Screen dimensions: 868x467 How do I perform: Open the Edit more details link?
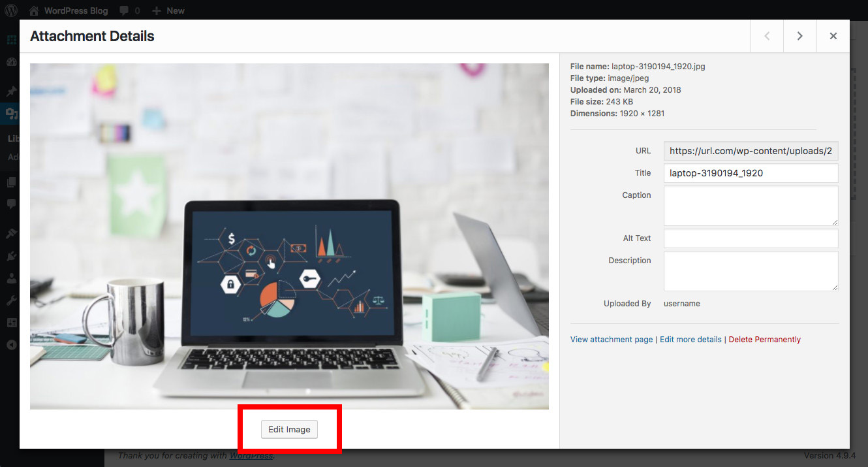[690, 340]
